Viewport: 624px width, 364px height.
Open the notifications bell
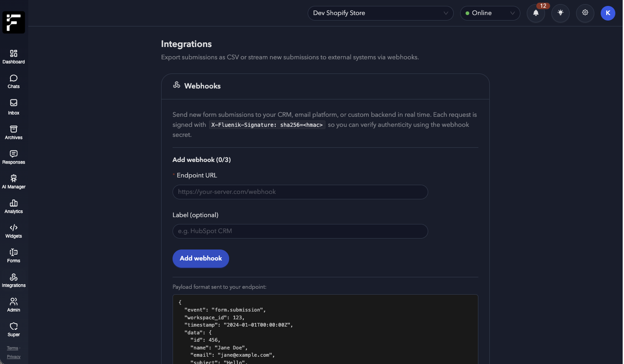click(x=536, y=13)
